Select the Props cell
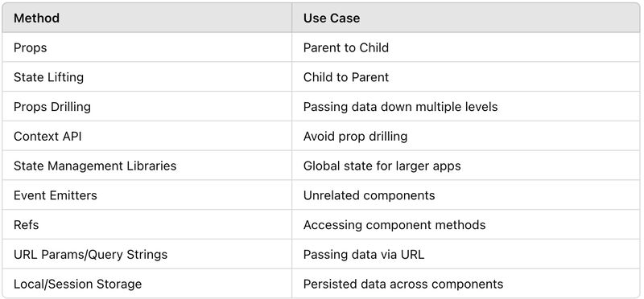 click(x=147, y=47)
